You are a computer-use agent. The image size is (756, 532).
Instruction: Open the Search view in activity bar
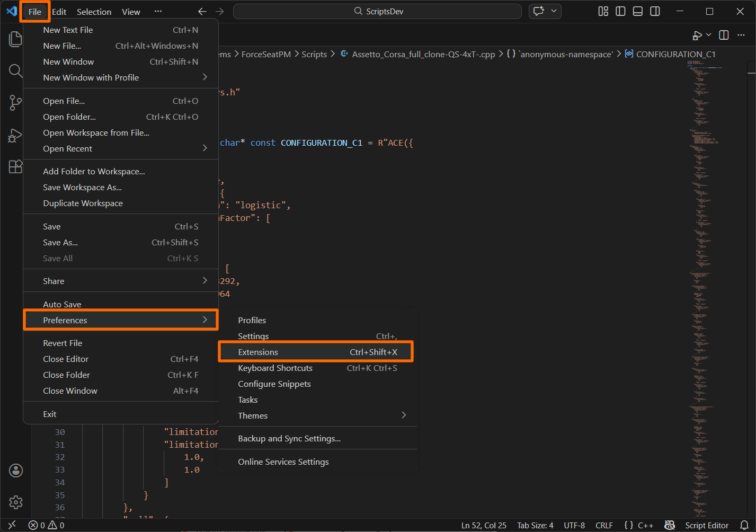(15, 70)
